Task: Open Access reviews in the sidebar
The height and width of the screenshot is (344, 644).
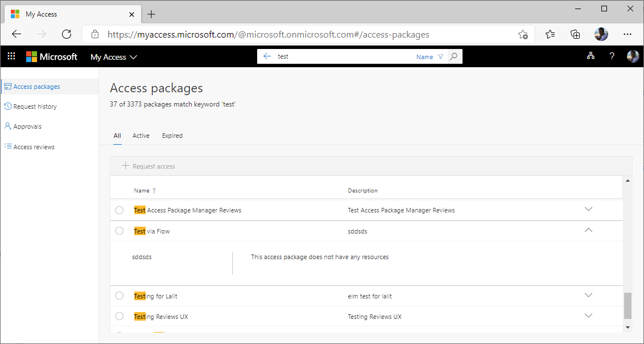Action: [x=34, y=146]
